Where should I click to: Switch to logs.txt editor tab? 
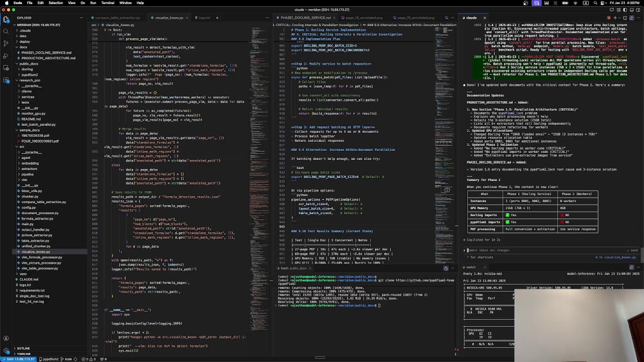(x=204, y=18)
